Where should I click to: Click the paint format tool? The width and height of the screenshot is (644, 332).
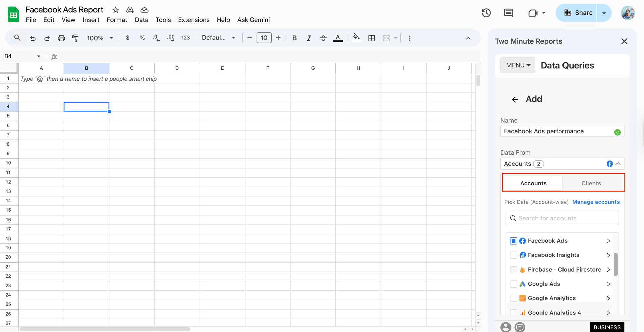point(75,38)
